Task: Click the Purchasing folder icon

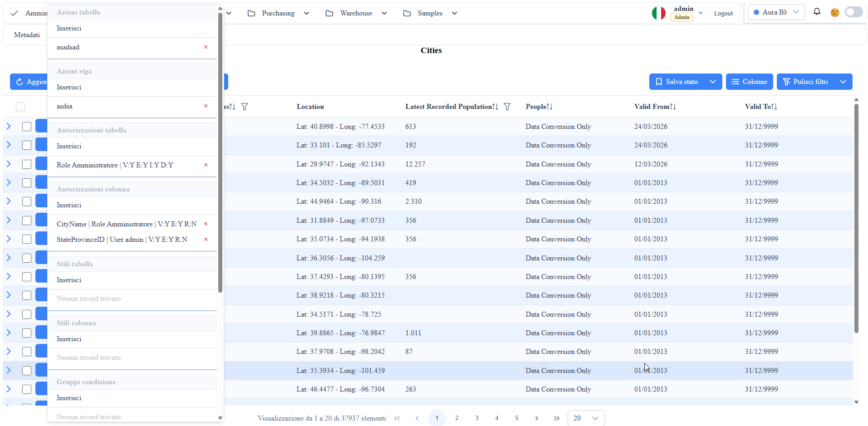Action: (251, 13)
